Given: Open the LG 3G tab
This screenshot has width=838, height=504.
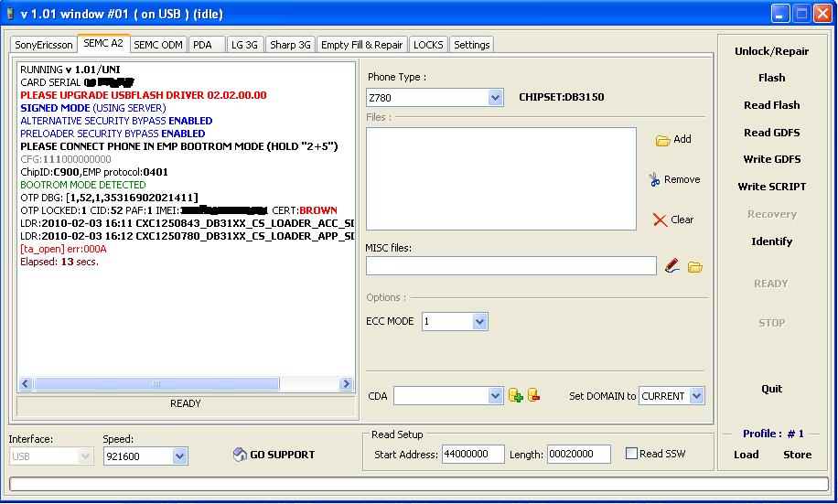Looking at the screenshot, I should point(244,45).
